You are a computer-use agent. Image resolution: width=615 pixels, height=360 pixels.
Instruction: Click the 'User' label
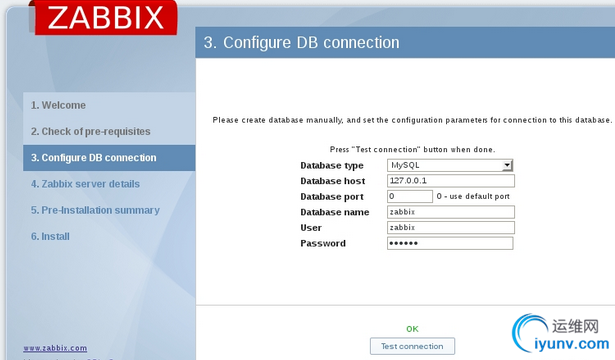click(x=311, y=228)
